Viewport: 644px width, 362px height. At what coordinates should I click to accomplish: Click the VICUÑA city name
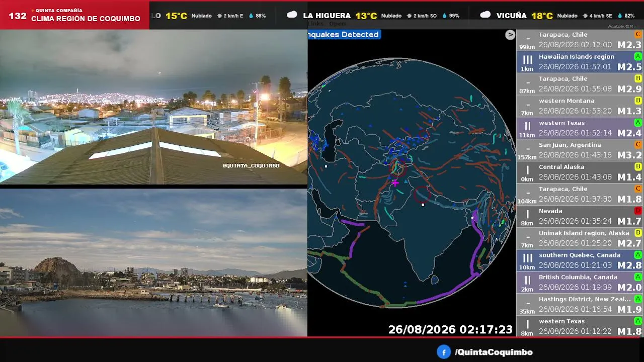coord(511,16)
